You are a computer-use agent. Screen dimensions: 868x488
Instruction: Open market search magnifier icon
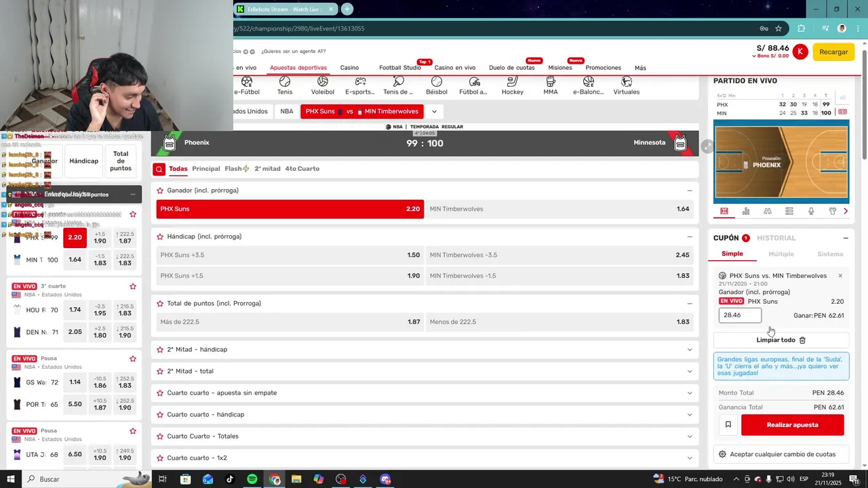159,169
